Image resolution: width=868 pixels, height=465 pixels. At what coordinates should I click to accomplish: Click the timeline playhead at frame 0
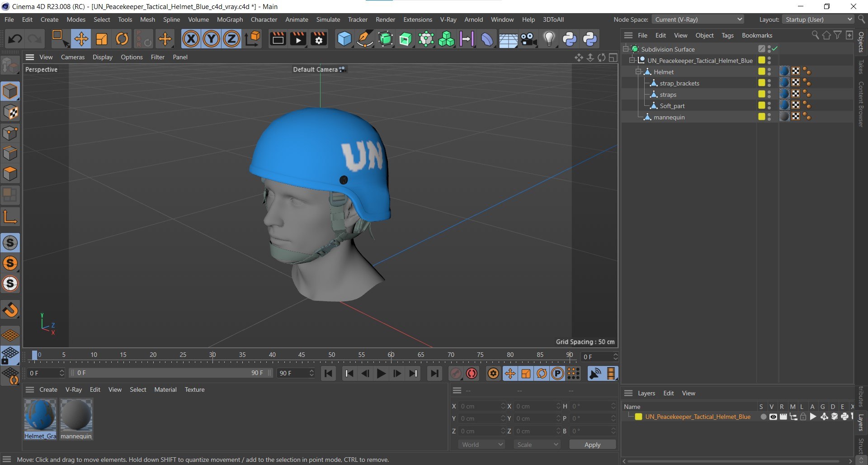tap(34, 356)
